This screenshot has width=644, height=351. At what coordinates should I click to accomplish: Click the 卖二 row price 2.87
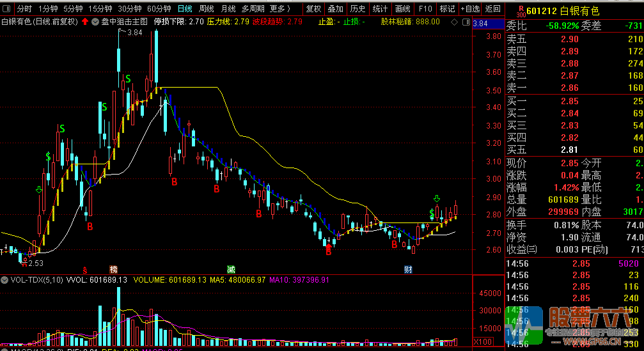pos(570,75)
